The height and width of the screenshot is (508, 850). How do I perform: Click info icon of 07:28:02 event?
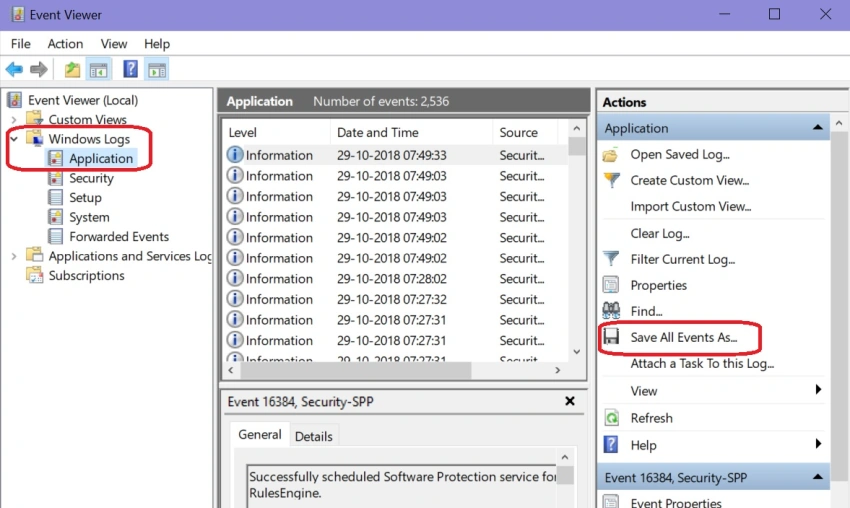(234, 278)
